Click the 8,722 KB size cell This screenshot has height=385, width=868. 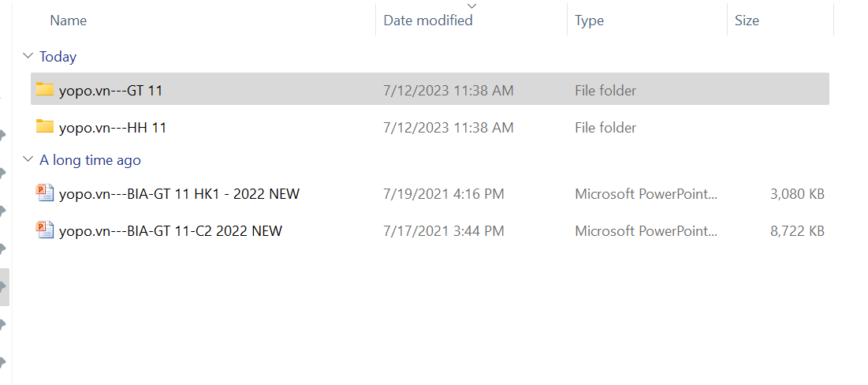(x=797, y=231)
